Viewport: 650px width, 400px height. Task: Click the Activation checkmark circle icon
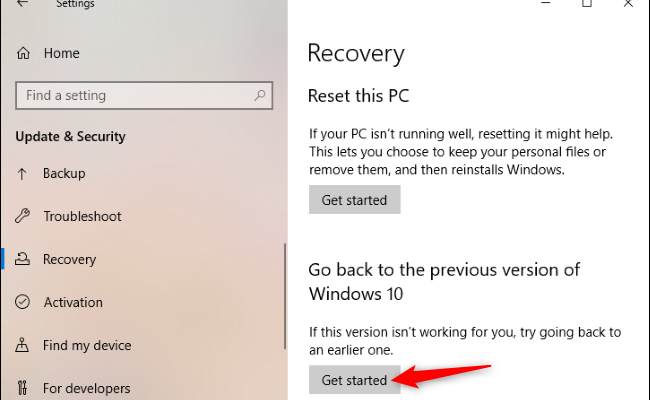pyautogui.click(x=23, y=302)
